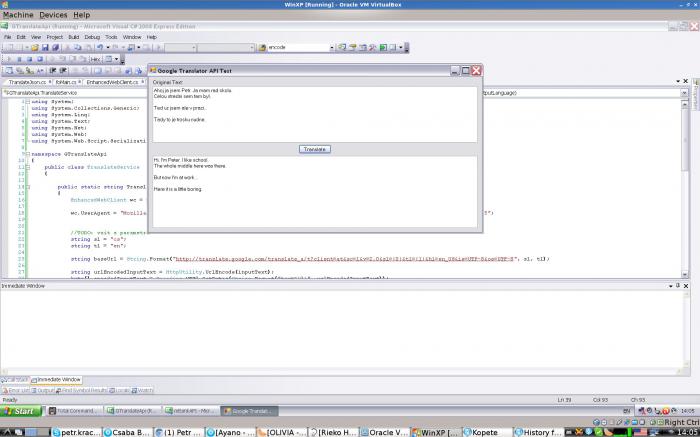Click the Restart debugging icon
This screenshot has height=437, width=700.
click(40, 59)
